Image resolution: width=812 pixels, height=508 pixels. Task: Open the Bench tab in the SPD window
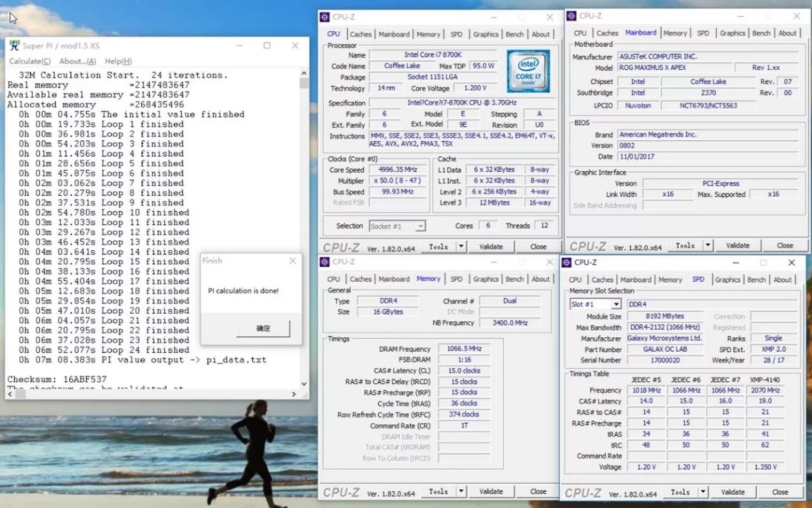click(756, 279)
